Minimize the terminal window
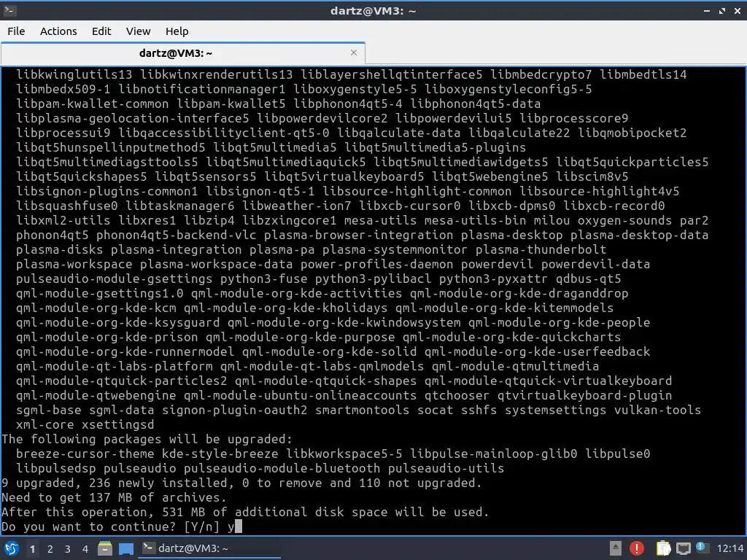The image size is (747, 560). (707, 10)
